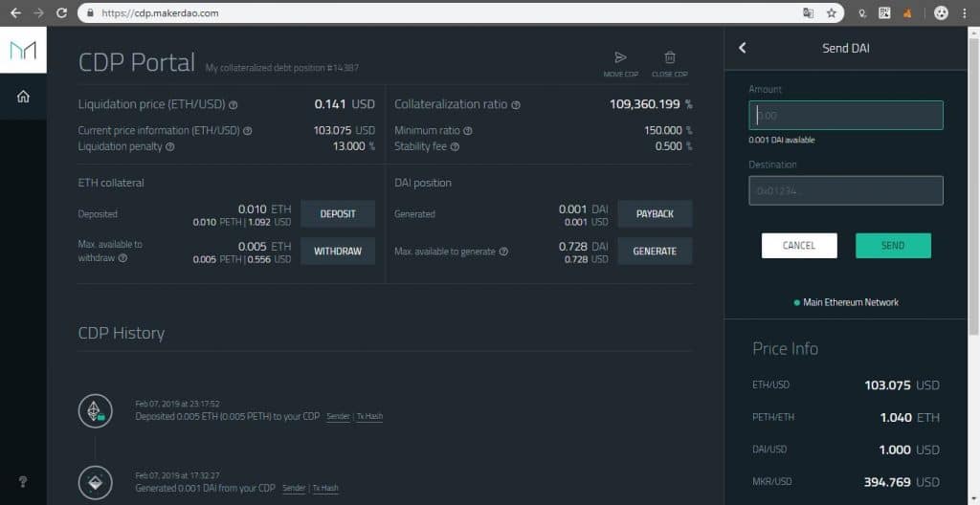Click the MKR/USD price 394.769

[887, 482]
